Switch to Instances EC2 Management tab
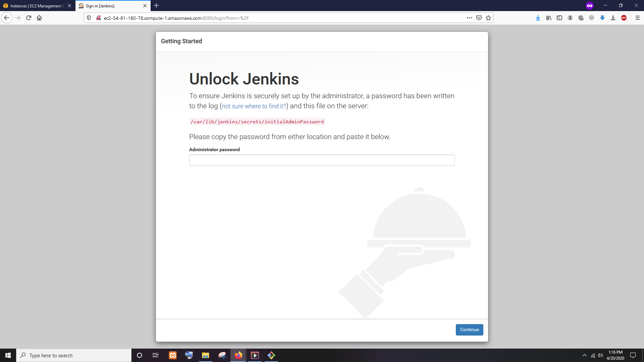 35,6
